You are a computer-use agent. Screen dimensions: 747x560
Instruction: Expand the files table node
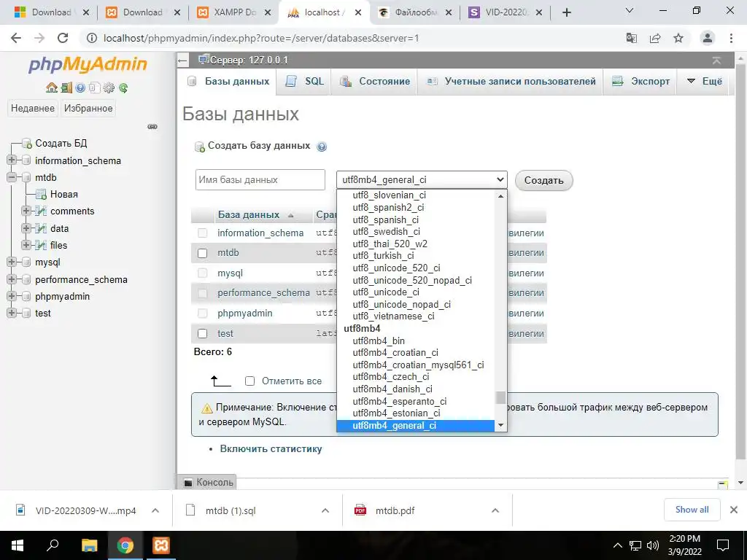click(26, 245)
